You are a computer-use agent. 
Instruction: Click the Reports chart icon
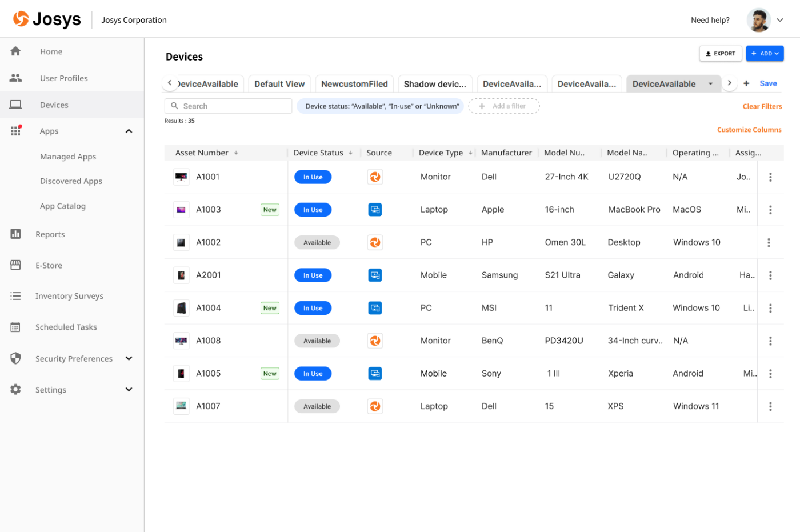point(15,234)
